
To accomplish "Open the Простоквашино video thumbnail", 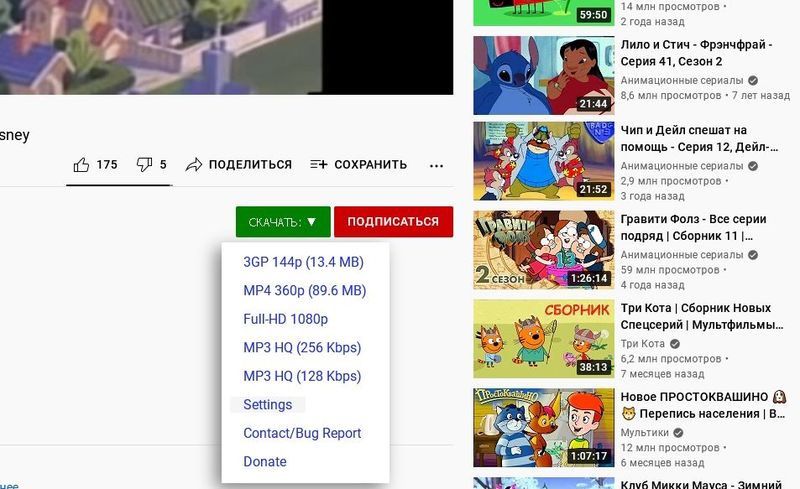I will coord(544,428).
